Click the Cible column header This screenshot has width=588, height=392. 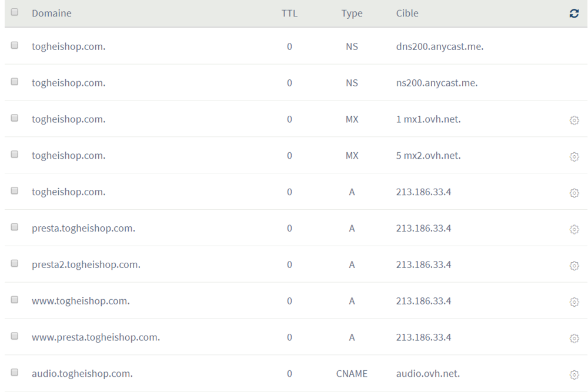point(407,13)
